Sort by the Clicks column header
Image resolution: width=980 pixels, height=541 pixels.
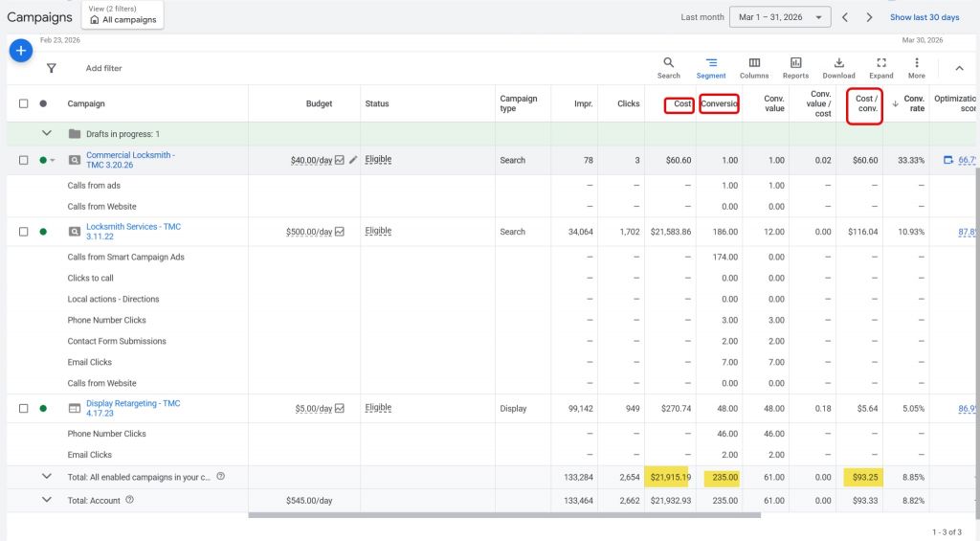(x=628, y=103)
